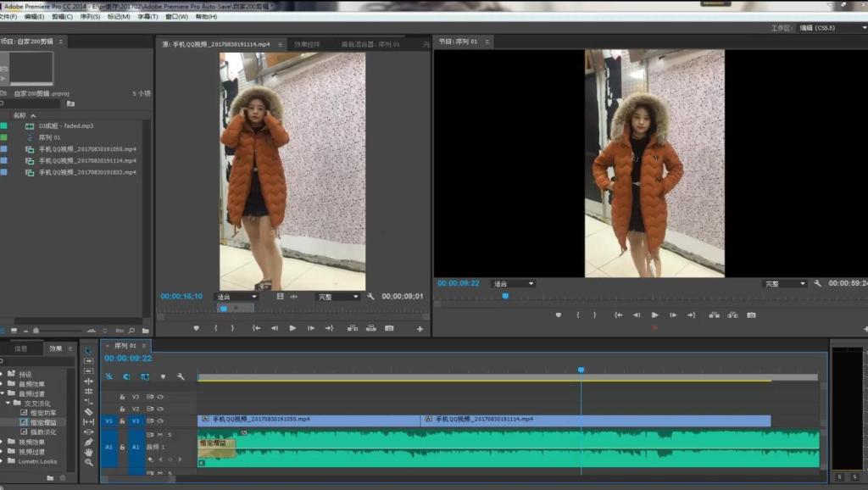Click the Program monitor scrubber playhead

tap(505, 296)
